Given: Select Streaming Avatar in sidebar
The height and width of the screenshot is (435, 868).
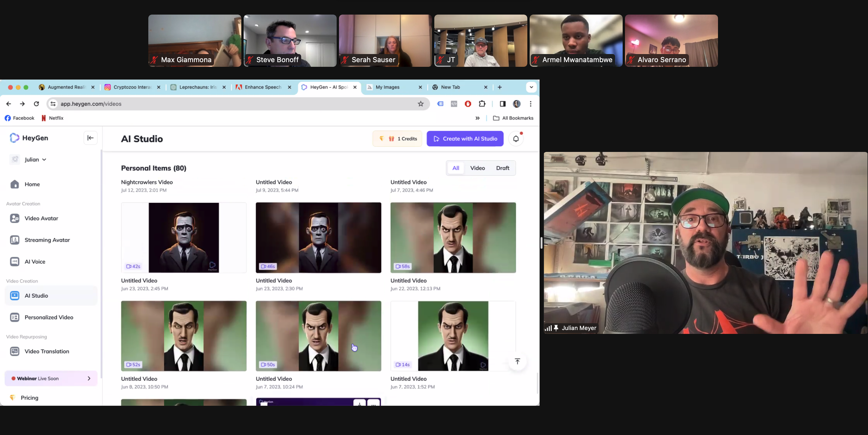Looking at the screenshot, I should (x=47, y=240).
